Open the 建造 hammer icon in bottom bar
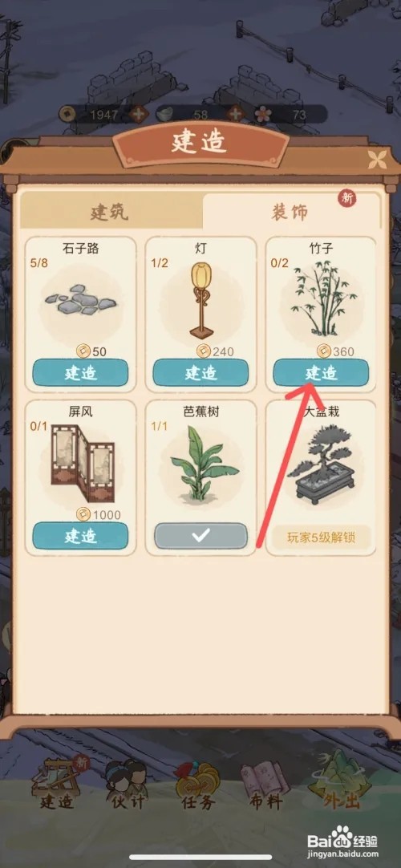The image size is (401, 868). 59,783
